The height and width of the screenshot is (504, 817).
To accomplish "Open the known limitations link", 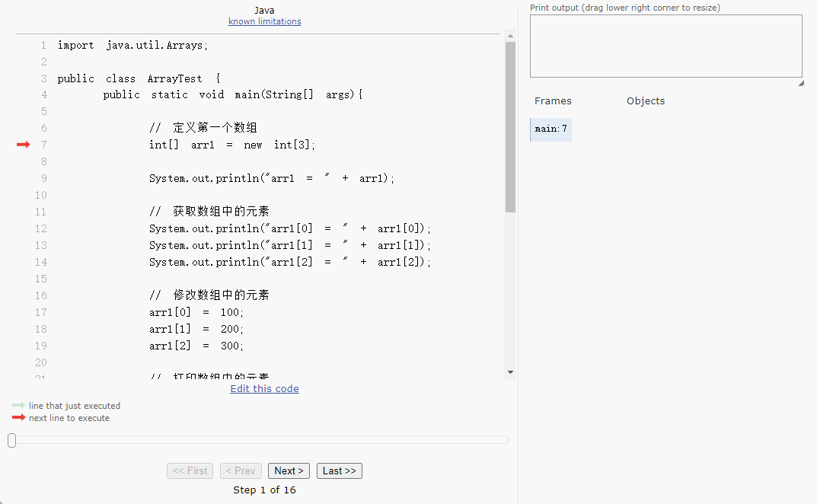I will [x=264, y=21].
